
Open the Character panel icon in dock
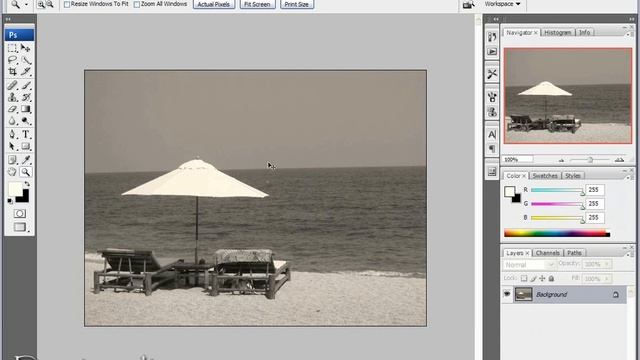(492, 134)
